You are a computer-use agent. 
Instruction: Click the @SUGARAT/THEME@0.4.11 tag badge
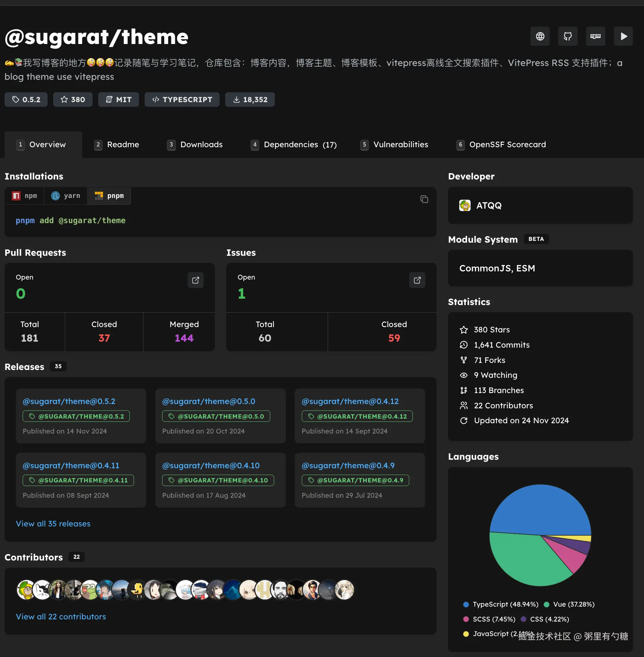(x=78, y=480)
